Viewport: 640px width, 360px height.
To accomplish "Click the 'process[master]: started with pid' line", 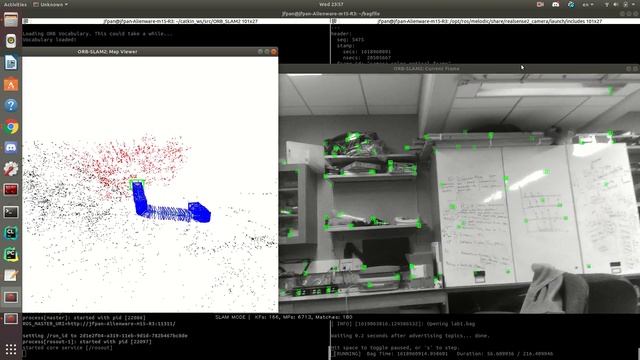I will tap(84, 317).
